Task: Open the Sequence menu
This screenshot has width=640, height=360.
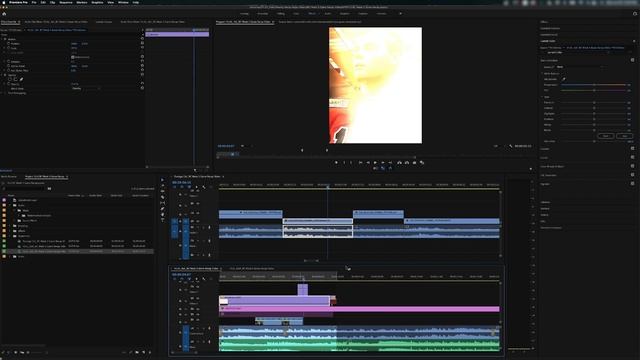Action: point(66,2)
